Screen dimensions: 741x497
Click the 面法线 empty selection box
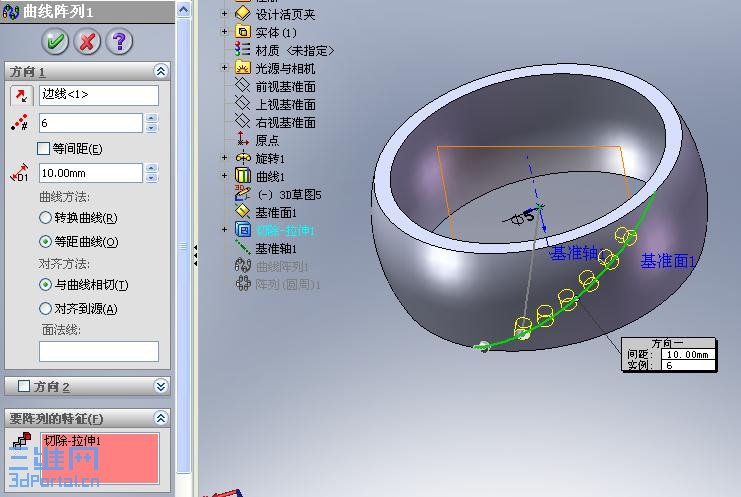(x=99, y=351)
